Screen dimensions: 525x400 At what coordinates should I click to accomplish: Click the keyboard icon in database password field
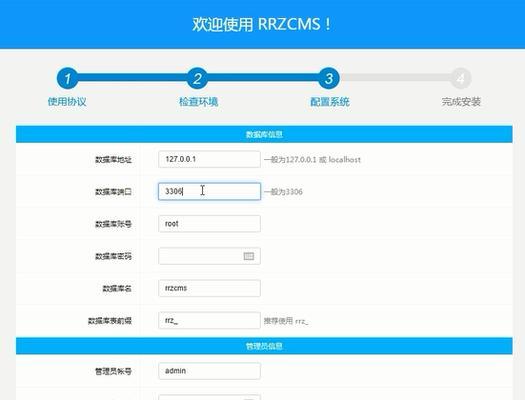click(x=248, y=256)
